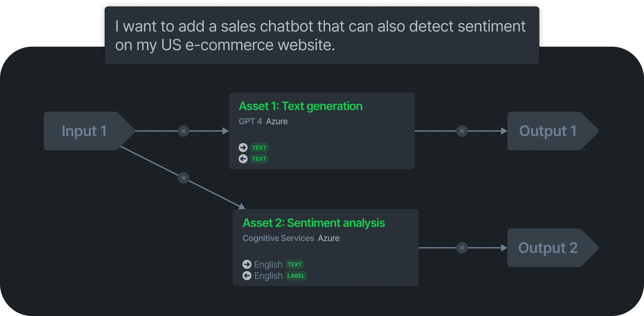
Task: Click the sales chatbot prompt text box
Action: [322, 35]
